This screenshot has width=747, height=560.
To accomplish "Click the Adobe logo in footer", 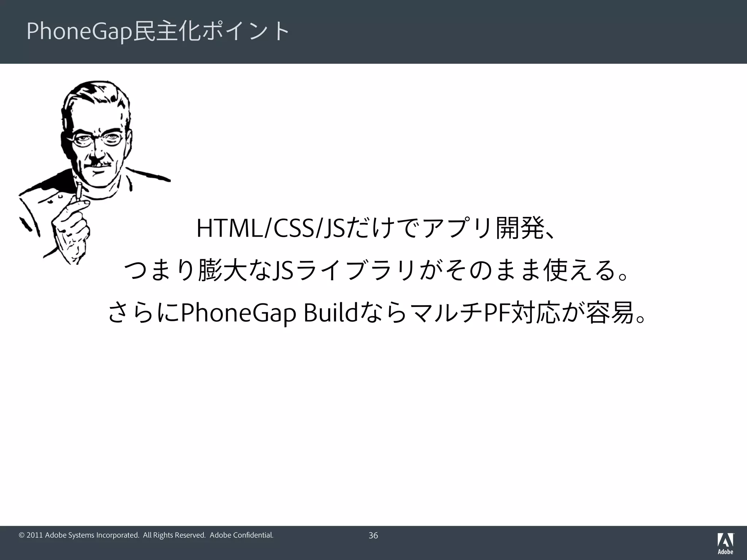I will pyautogui.click(x=725, y=543).
